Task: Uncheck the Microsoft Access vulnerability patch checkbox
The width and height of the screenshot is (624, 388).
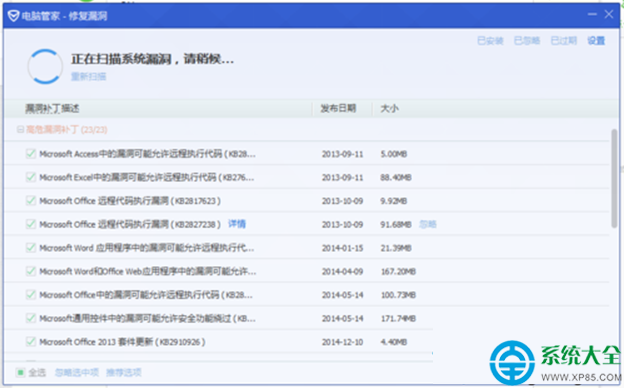Action: coord(31,154)
